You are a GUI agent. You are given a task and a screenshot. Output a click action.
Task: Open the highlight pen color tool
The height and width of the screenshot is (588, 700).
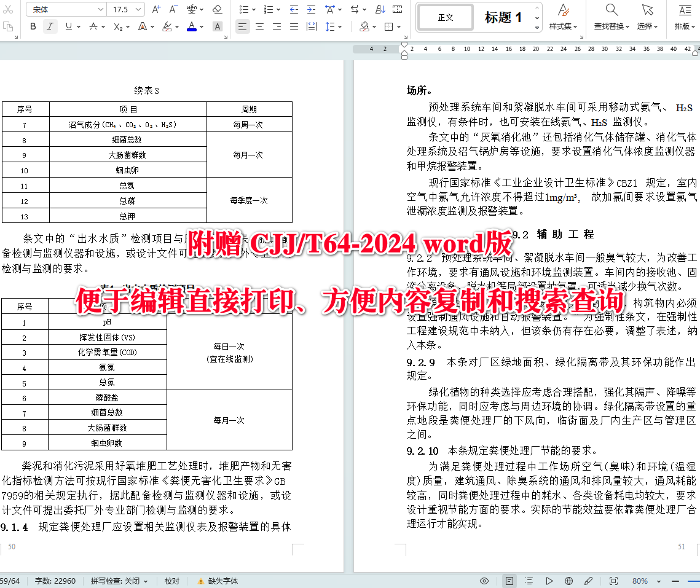coord(168,27)
